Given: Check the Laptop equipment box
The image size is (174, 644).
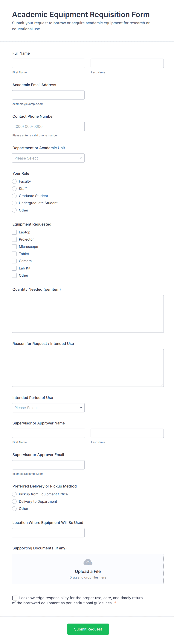Looking at the screenshot, I should click(14, 232).
